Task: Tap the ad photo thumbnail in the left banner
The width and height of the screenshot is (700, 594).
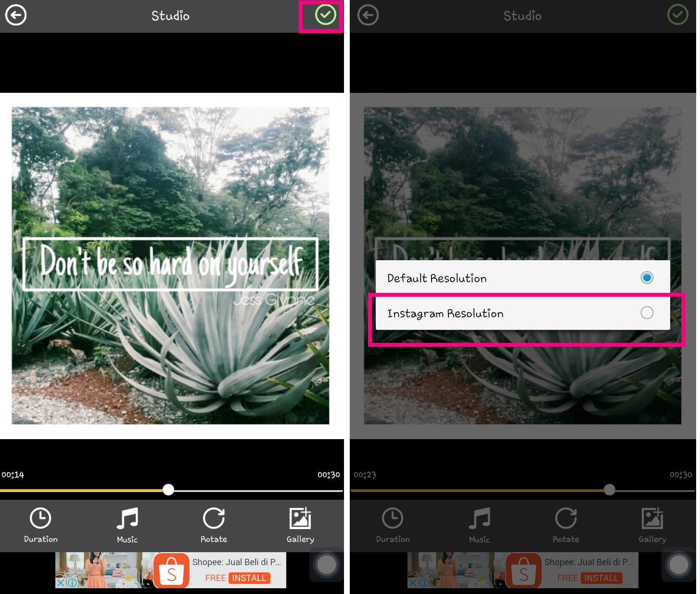Action: [x=104, y=570]
